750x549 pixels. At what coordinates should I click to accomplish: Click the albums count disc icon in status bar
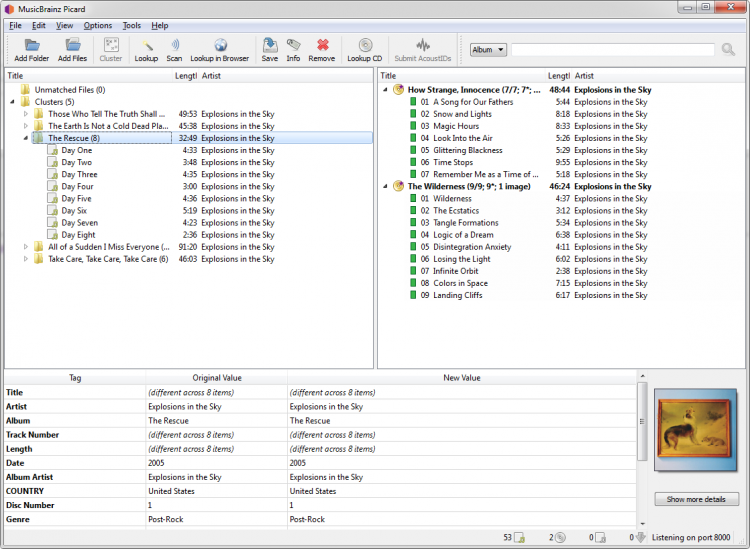pyautogui.click(x=560, y=538)
